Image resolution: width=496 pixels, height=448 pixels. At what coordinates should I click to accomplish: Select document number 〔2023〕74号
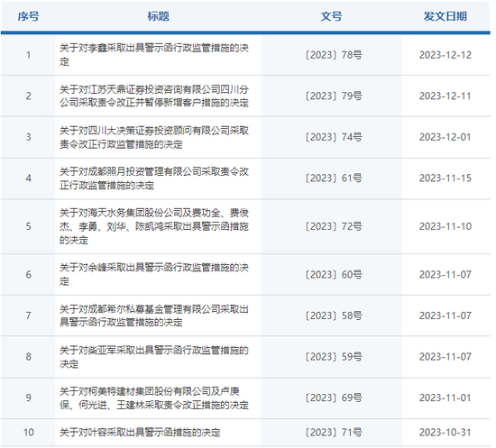click(334, 137)
